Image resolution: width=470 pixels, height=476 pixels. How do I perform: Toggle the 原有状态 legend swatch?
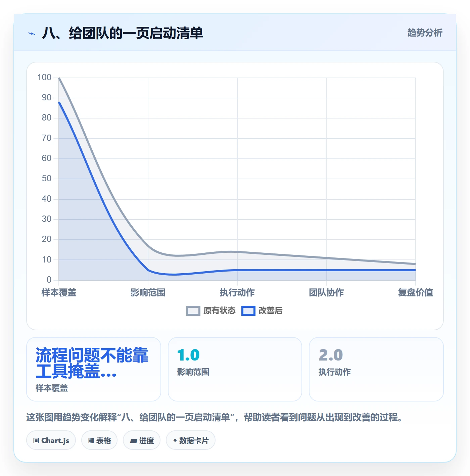point(193,311)
